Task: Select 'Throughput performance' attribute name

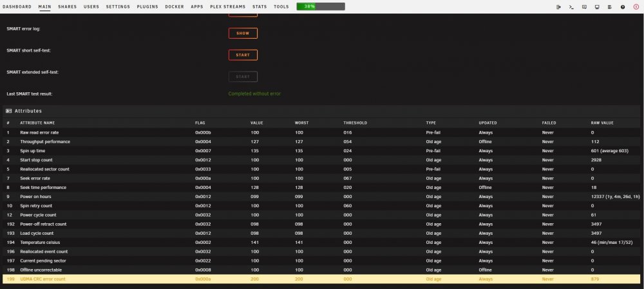Action: (45, 142)
